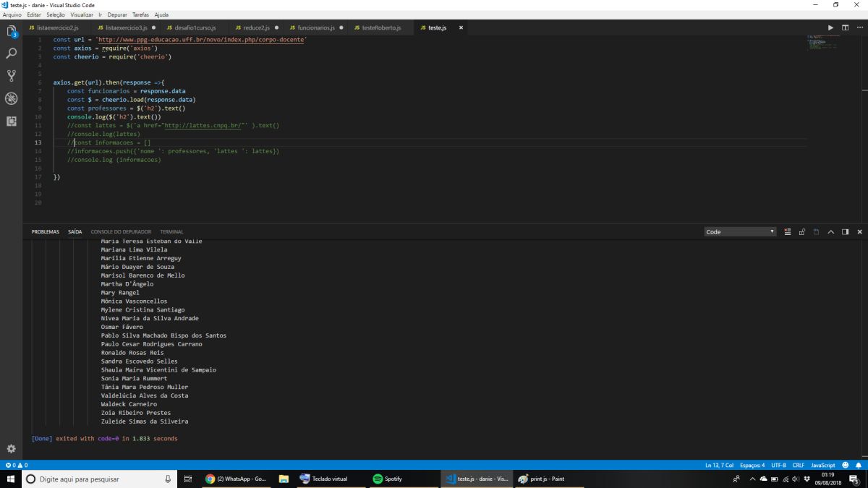
Task: Click the errors and warnings status indicator
Action: click(16, 465)
